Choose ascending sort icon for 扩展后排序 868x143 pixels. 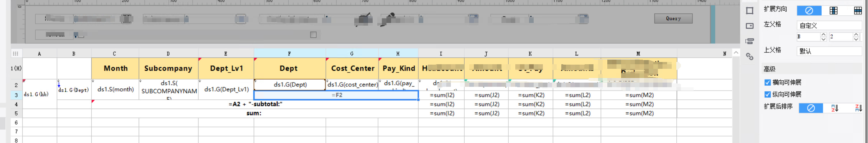click(x=835, y=108)
